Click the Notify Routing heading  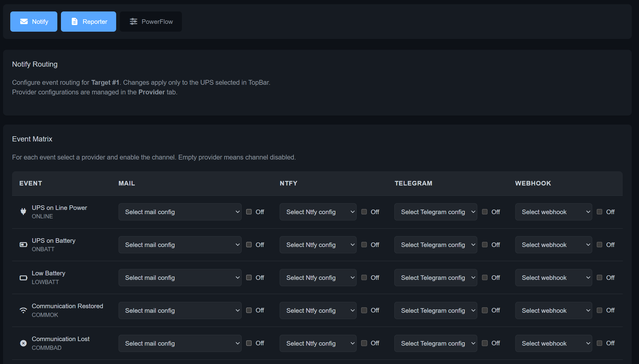pyautogui.click(x=35, y=64)
